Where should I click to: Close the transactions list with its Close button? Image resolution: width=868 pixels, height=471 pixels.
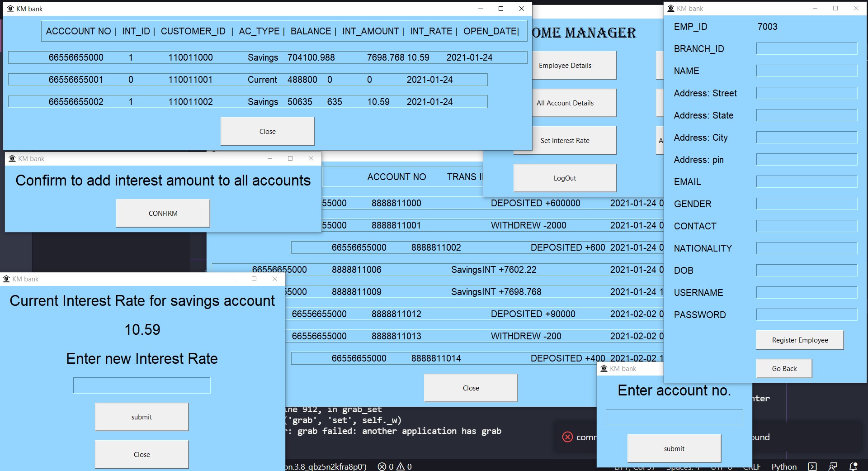click(471, 388)
